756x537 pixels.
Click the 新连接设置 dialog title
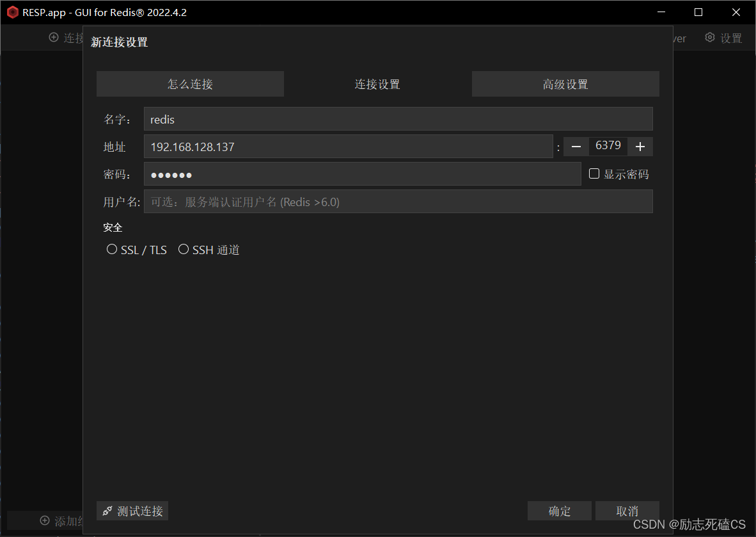tap(119, 42)
